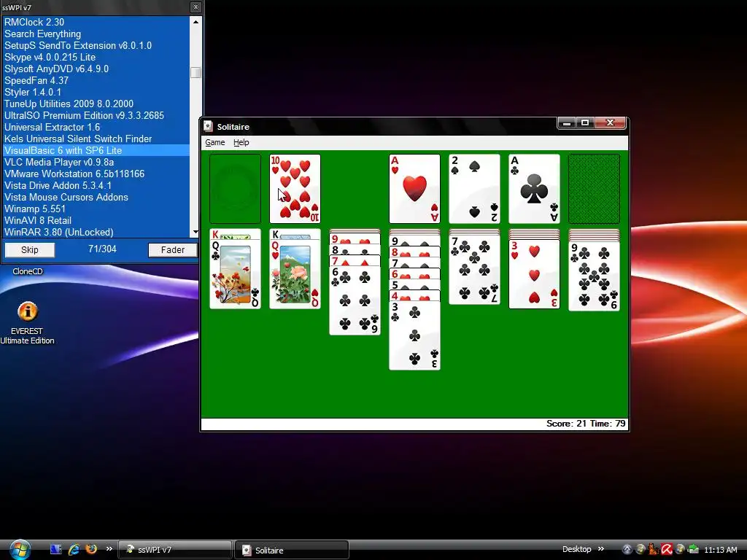The width and height of the screenshot is (747, 560).
Task: Select Search Everything in the list
Action: (x=96, y=34)
